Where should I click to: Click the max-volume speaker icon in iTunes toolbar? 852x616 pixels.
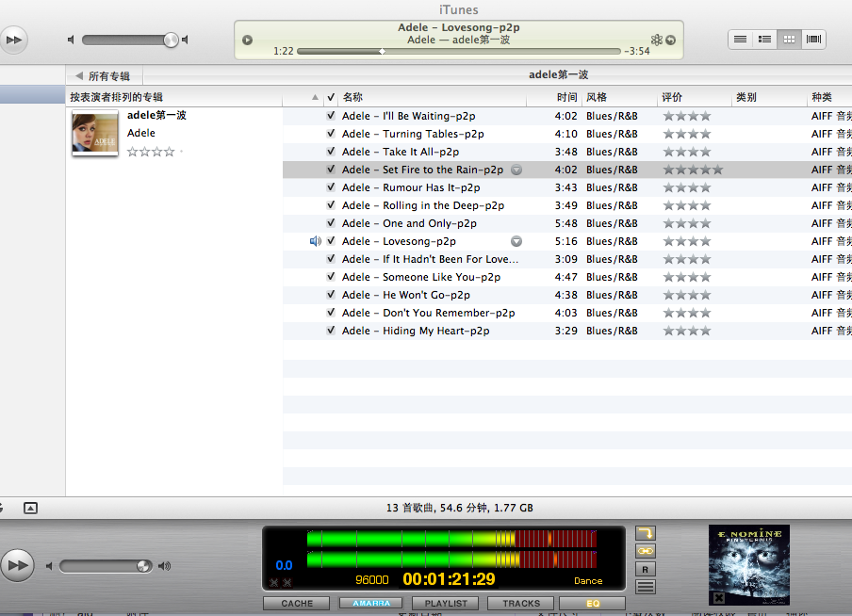[186, 40]
